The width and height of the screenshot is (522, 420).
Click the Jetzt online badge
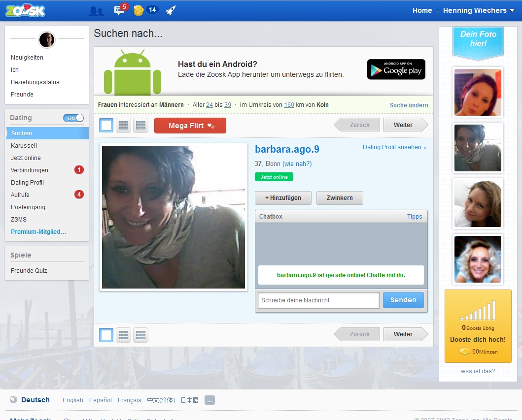pos(274,177)
